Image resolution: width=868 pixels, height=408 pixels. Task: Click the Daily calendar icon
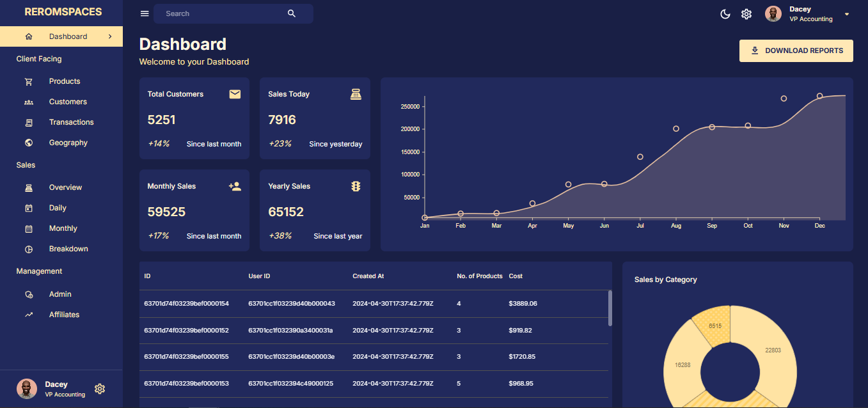[29, 208]
